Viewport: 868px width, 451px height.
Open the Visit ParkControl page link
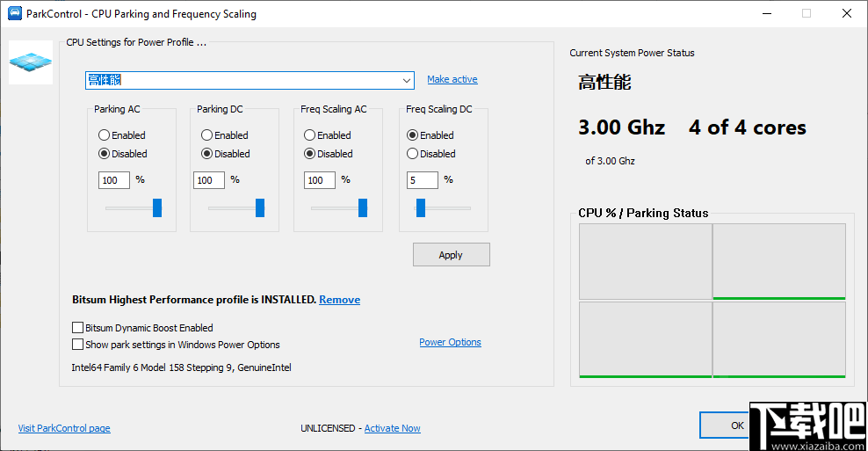[x=64, y=428]
